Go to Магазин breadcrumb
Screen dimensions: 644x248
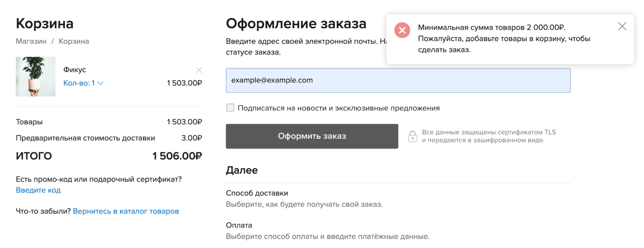[x=31, y=41]
